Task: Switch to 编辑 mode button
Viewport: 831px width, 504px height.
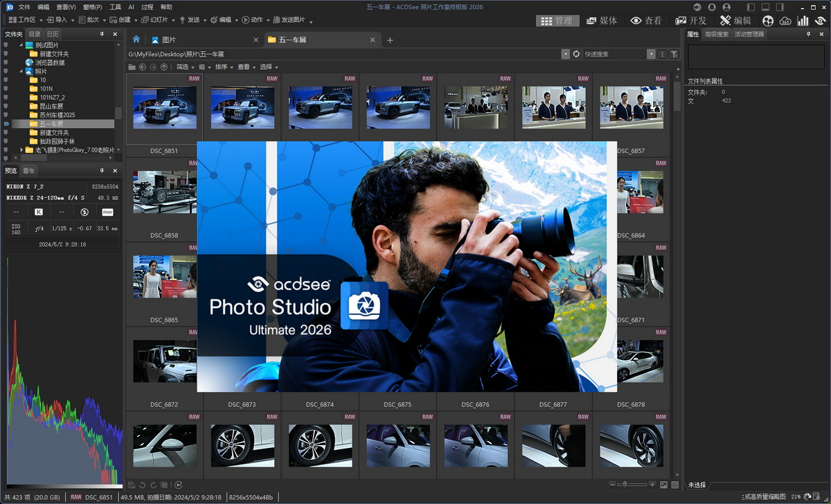Action: click(735, 21)
